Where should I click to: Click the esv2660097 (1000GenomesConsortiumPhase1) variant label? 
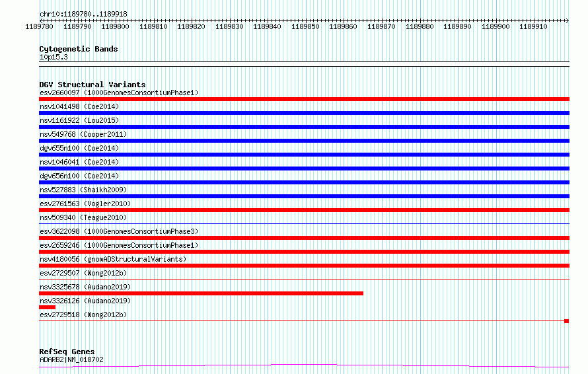click(x=119, y=93)
